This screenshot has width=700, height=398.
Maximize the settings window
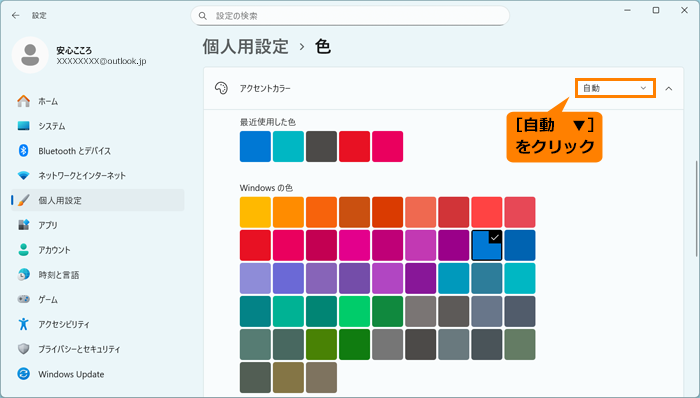pyautogui.click(x=656, y=10)
